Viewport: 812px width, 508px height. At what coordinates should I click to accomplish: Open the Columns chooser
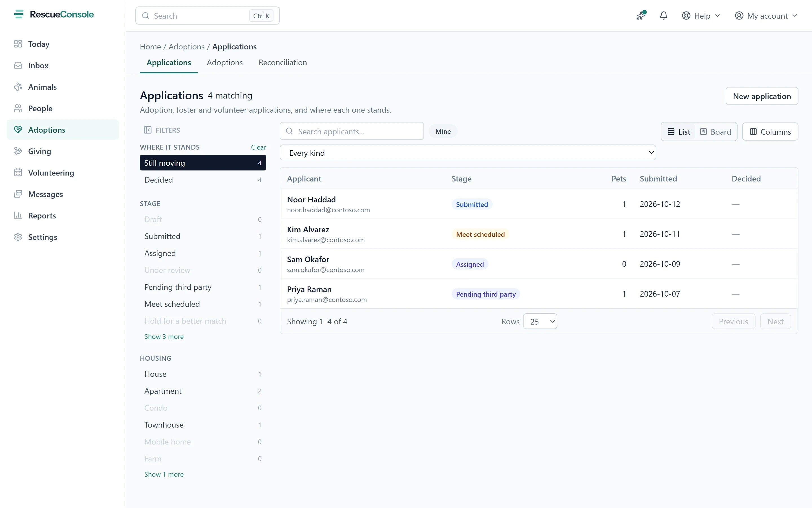770,132
